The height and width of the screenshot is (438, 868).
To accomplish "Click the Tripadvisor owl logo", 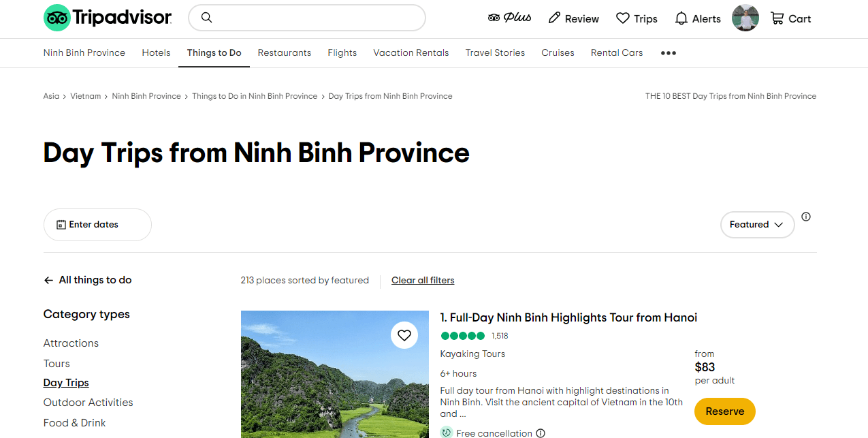I will [x=57, y=18].
